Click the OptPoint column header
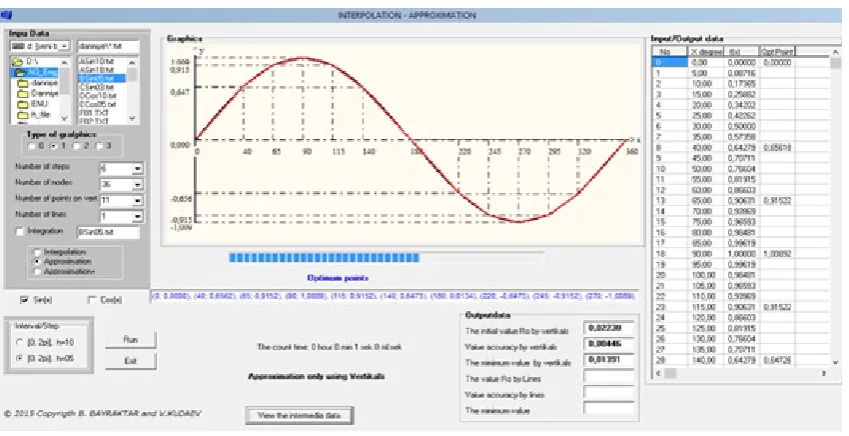849x436 pixels. tap(777, 51)
